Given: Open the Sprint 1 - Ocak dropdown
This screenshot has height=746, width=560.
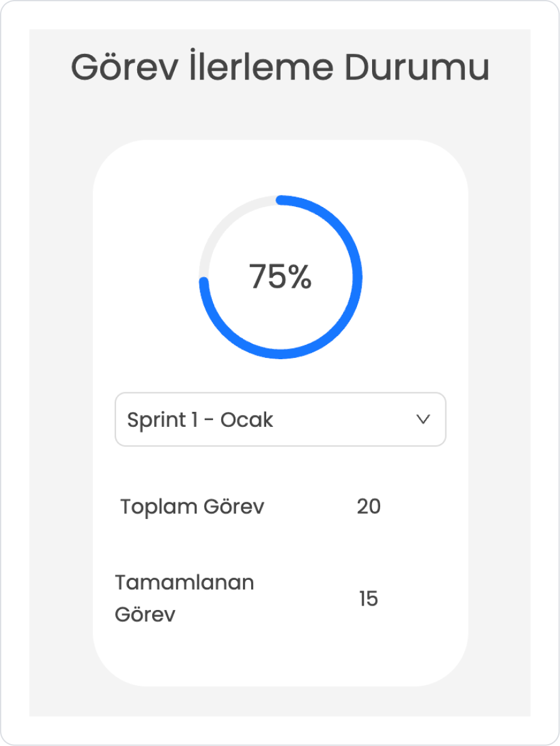Looking at the screenshot, I should 281,419.
